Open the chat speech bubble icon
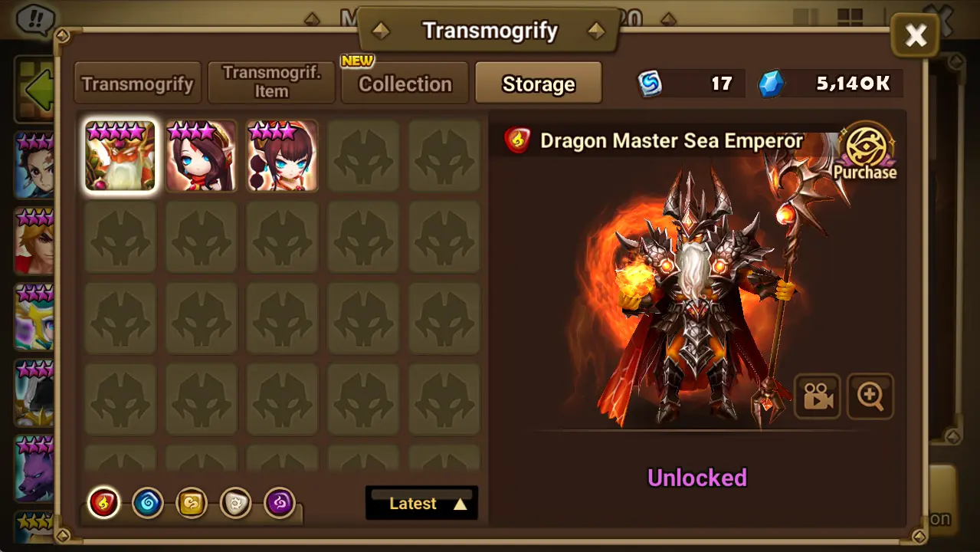 tap(33, 17)
